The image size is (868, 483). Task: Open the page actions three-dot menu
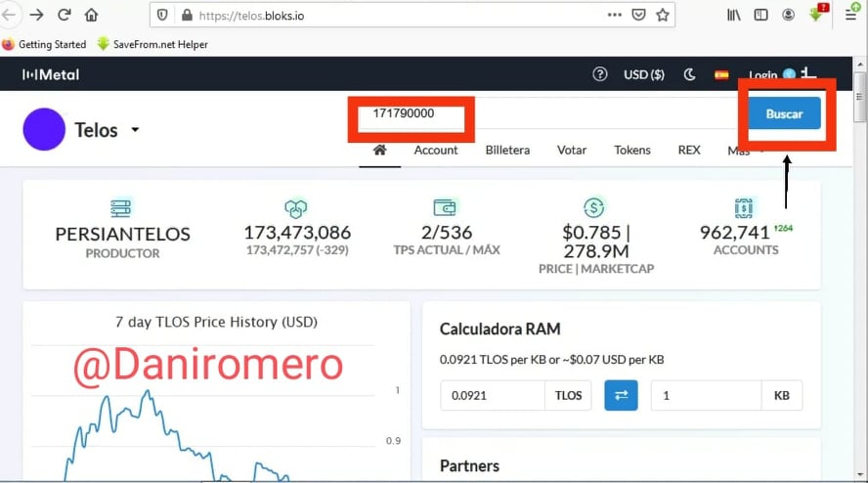coord(615,15)
